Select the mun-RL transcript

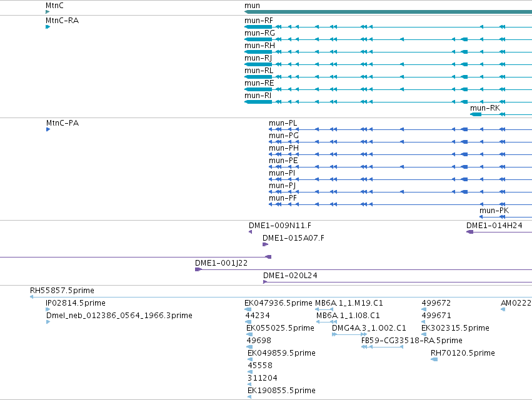pyautogui.click(x=388, y=77)
